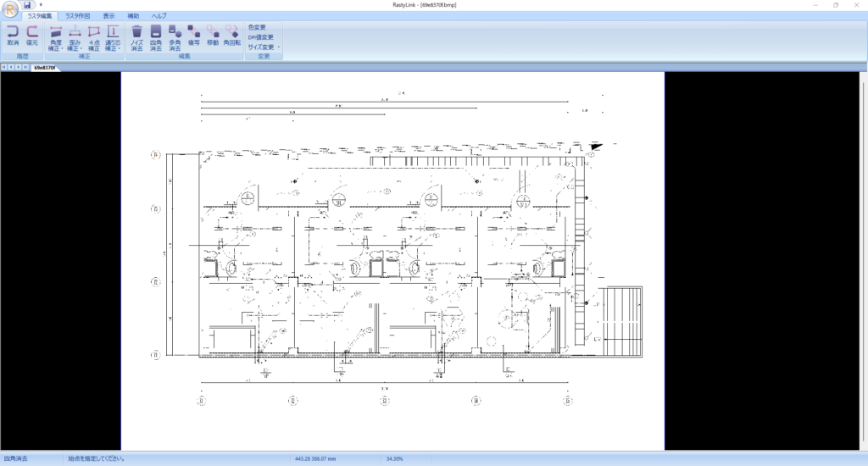Select the 69e8370f document tab

click(45, 68)
